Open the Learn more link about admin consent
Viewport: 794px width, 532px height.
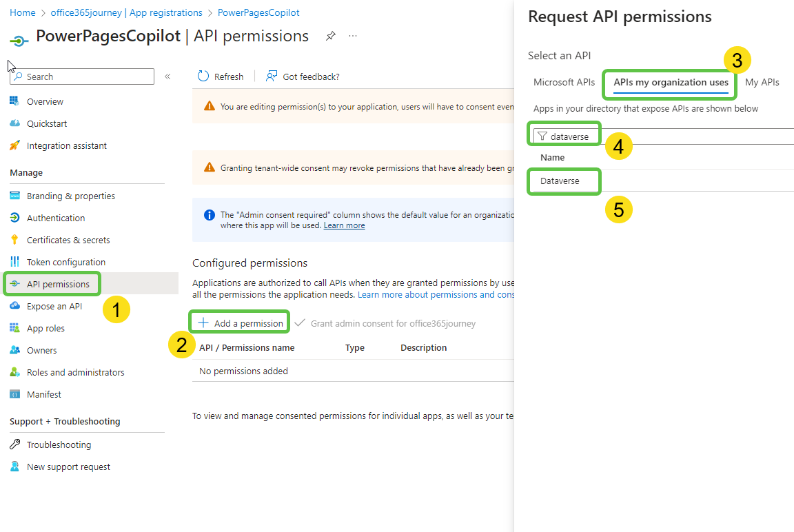coord(344,225)
